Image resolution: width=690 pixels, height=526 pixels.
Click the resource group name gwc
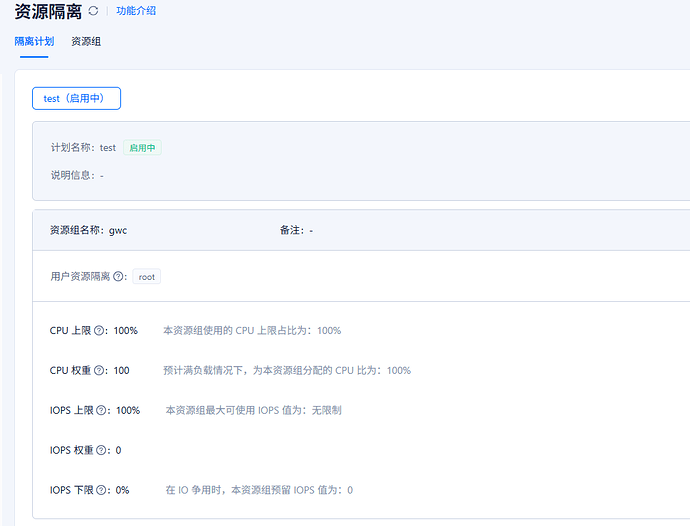coord(118,230)
